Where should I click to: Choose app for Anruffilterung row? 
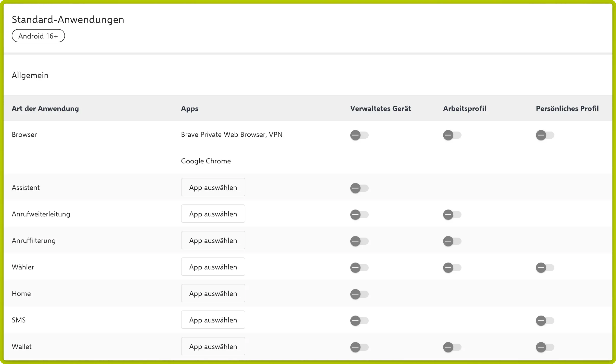click(213, 240)
